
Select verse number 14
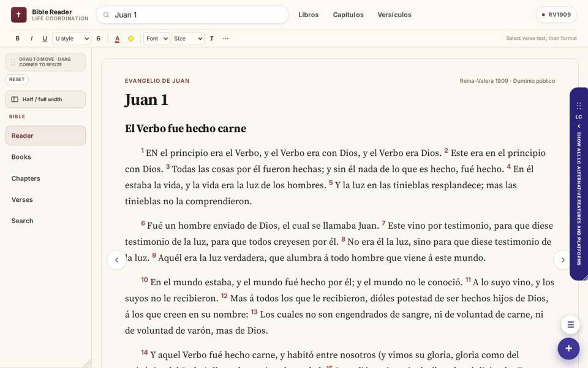pyautogui.click(x=145, y=352)
